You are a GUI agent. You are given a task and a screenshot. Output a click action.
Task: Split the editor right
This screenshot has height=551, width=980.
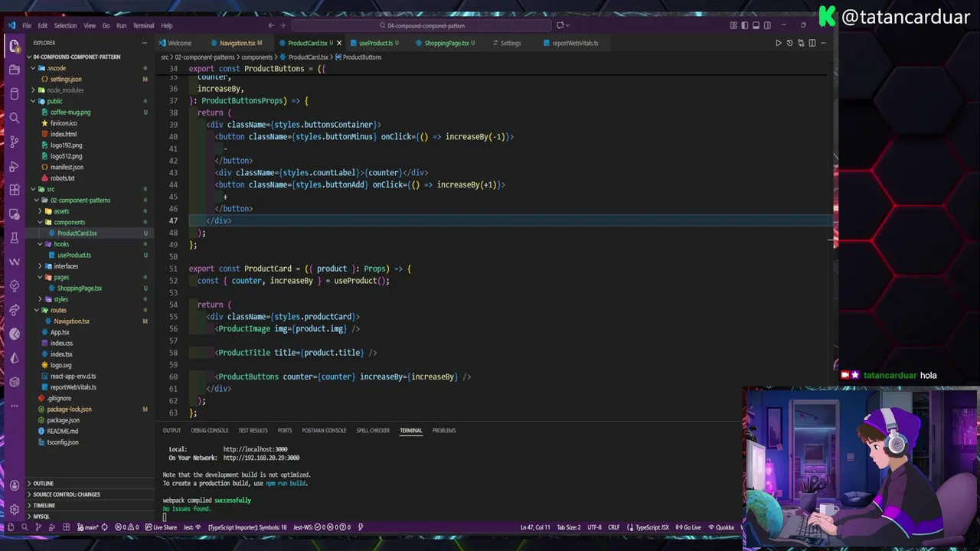coord(812,43)
